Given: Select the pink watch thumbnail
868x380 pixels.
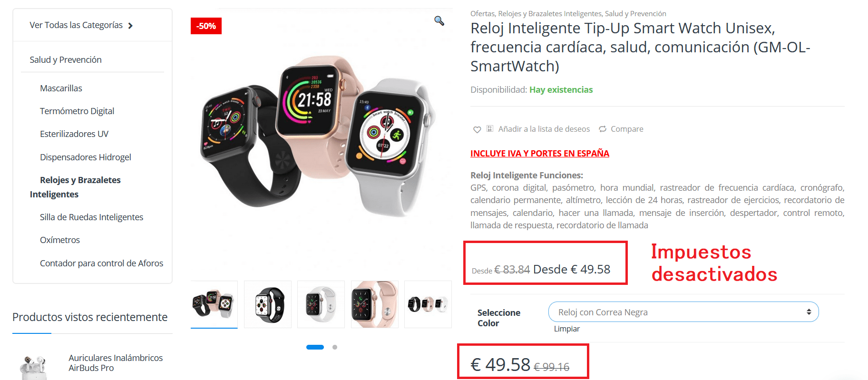Looking at the screenshot, I should (375, 304).
